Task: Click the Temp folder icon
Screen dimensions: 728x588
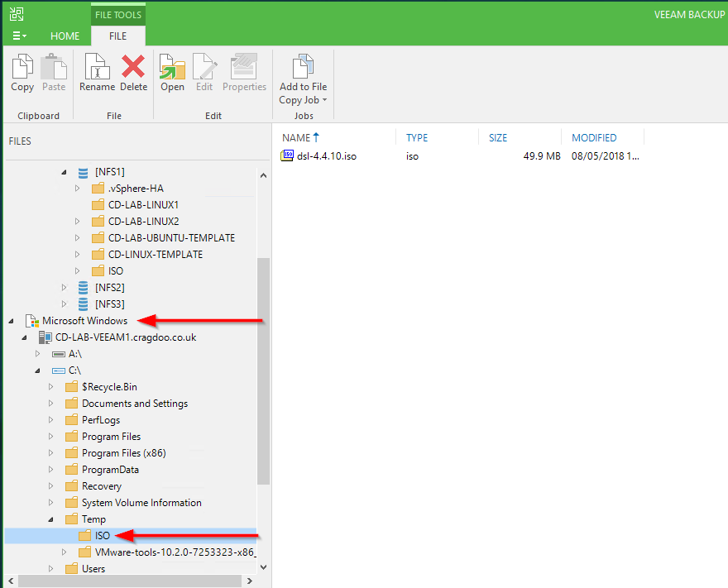Action: click(71, 519)
